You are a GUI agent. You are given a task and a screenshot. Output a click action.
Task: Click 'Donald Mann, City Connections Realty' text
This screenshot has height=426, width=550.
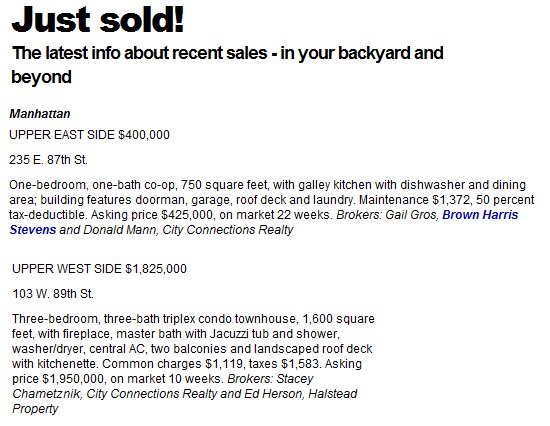[x=188, y=230]
